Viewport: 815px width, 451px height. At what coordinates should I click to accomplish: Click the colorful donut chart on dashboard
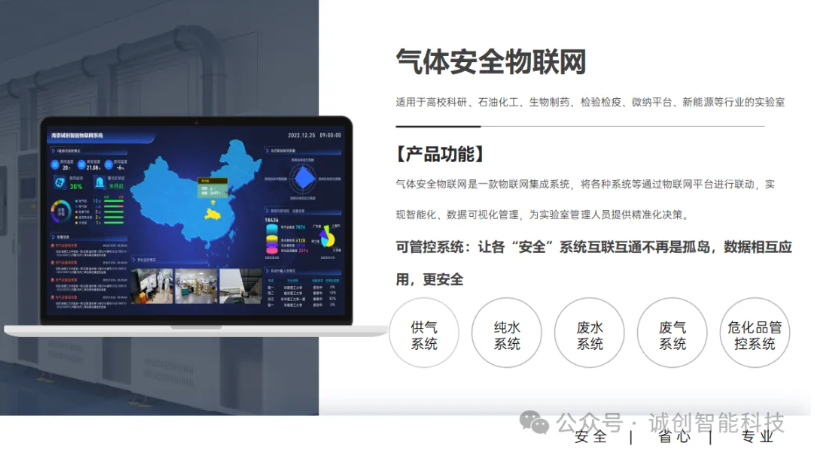point(60,212)
